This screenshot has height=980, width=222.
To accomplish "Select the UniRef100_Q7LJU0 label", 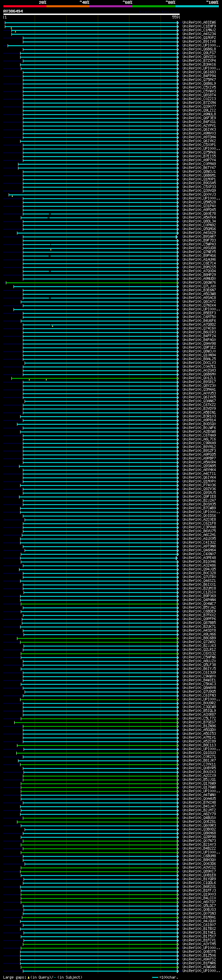I will point(199,286).
